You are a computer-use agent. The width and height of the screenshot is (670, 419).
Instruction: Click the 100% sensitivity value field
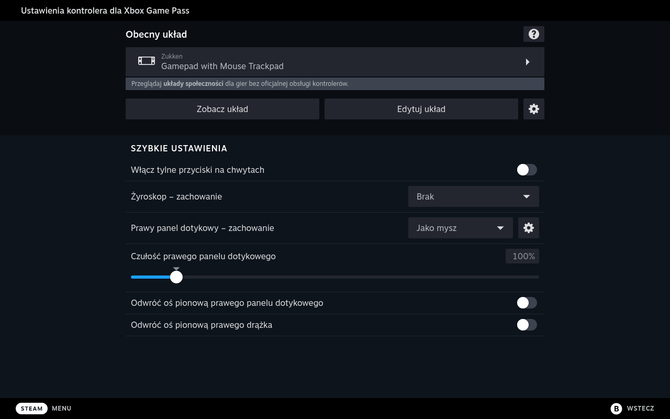click(x=523, y=256)
